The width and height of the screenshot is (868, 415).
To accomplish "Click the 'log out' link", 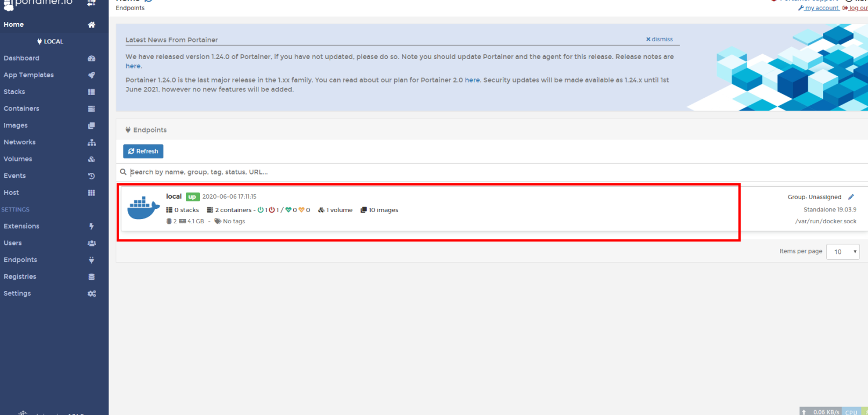I will click(855, 8).
